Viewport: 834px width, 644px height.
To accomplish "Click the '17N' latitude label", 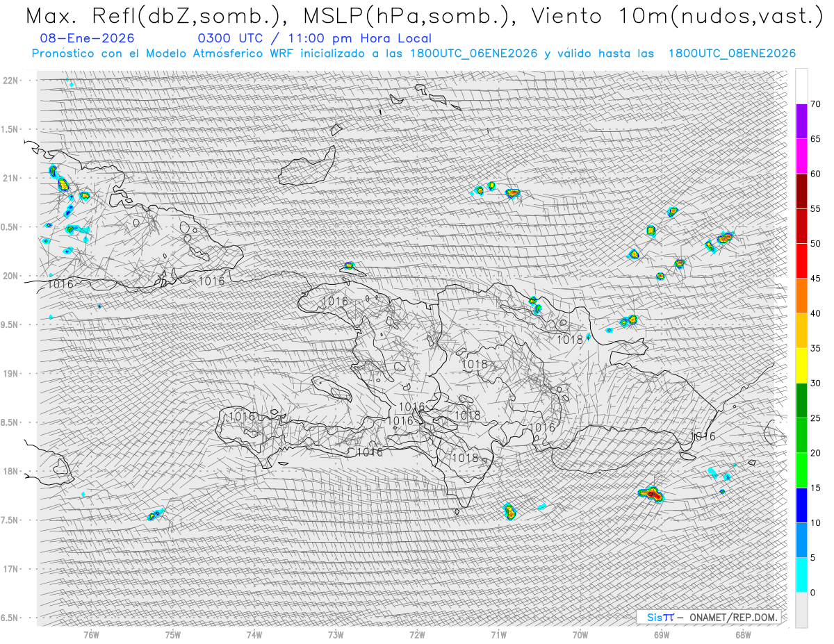I will (x=10, y=569).
